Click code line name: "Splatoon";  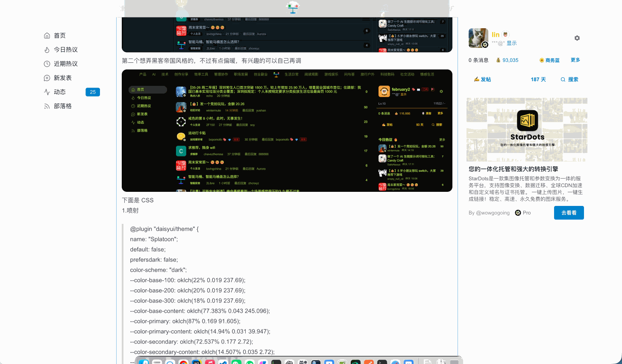(154, 239)
